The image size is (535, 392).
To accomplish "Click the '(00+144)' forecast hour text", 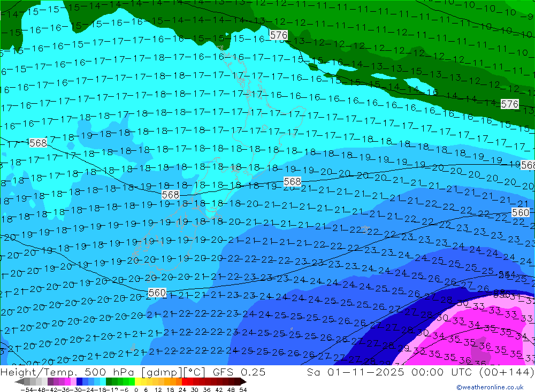I will (507, 372).
